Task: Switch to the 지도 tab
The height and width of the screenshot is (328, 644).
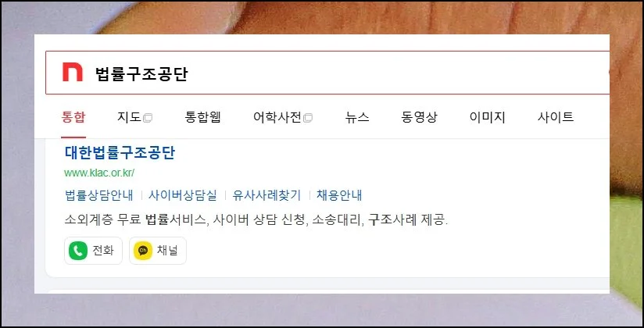Action: [x=129, y=117]
